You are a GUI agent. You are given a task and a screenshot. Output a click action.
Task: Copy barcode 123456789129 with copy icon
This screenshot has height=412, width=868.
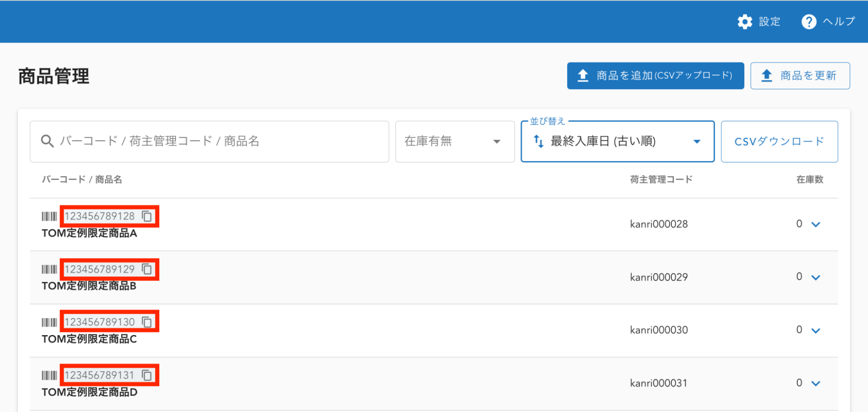(147, 269)
